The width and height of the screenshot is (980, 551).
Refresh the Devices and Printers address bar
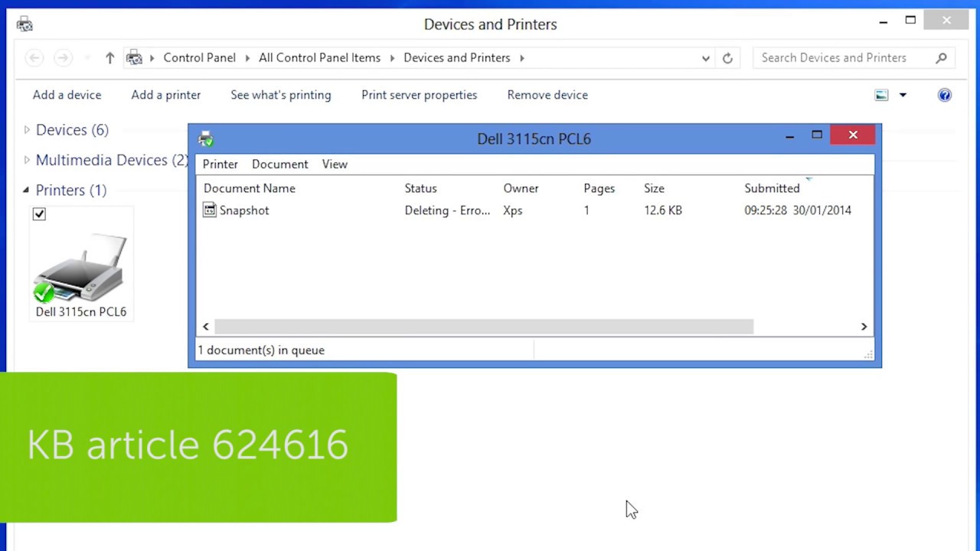727,57
